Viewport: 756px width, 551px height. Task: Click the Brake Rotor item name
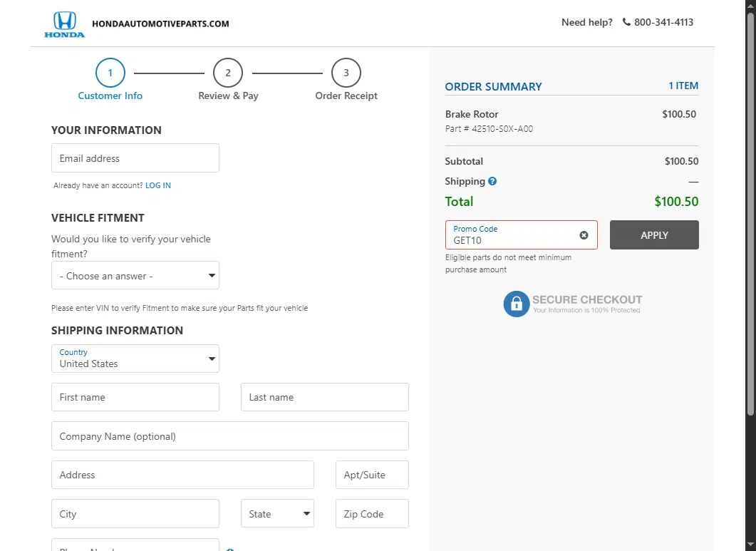pos(472,114)
